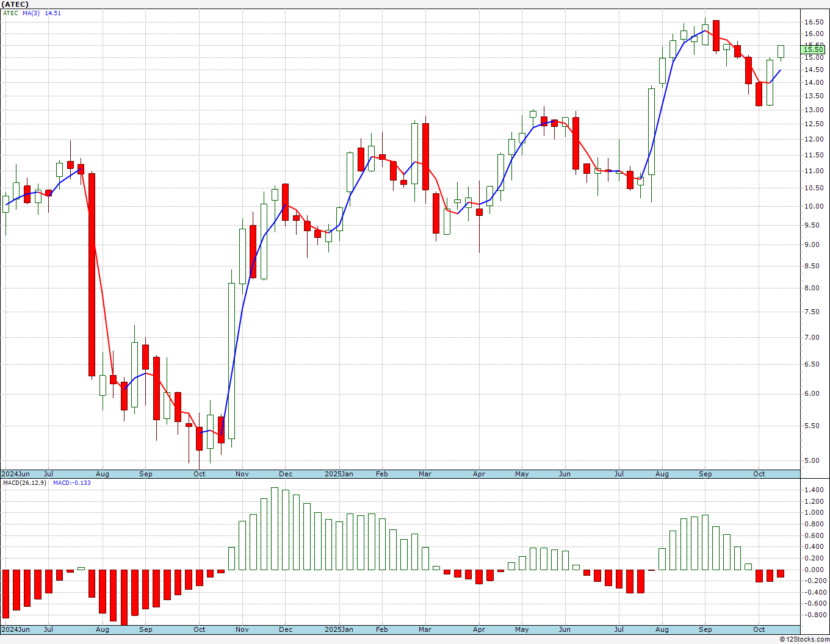Select Nov on the MACD panel date axis
This screenshot has height=644, width=830.
pyautogui.click(x=242, y=629)
